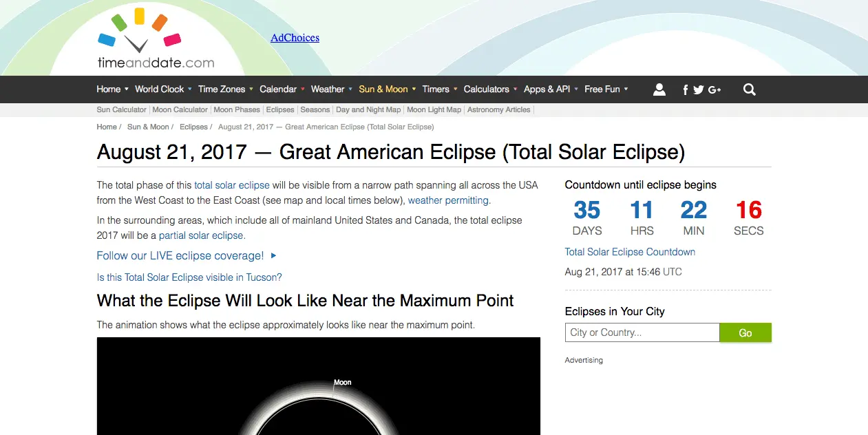Open the Sun & Moon menu

pyautogui.click(x=383, y=89)
